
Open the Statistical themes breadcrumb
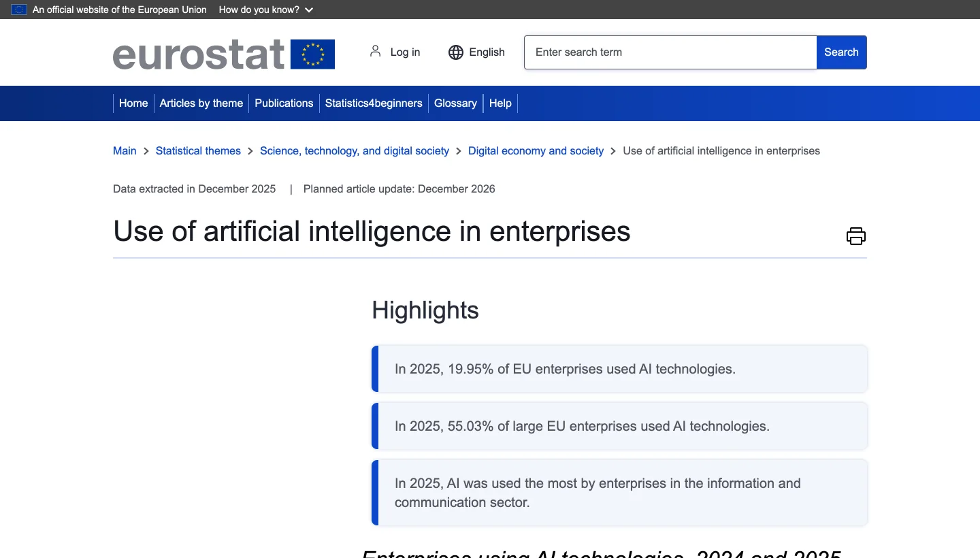coord(198,151)
